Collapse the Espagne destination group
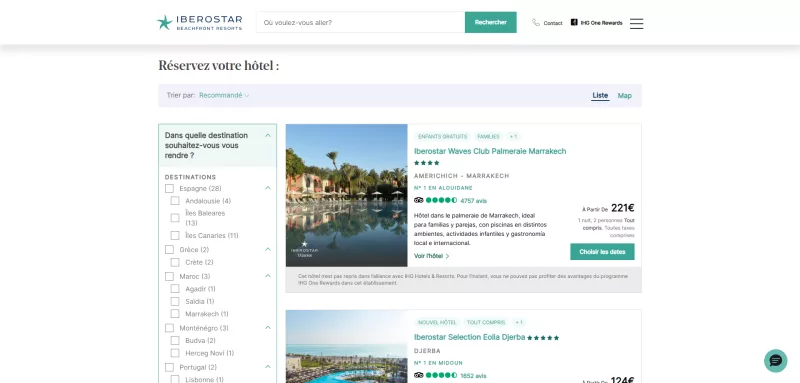This screenshot has width=800, height=383. point(268,188)
